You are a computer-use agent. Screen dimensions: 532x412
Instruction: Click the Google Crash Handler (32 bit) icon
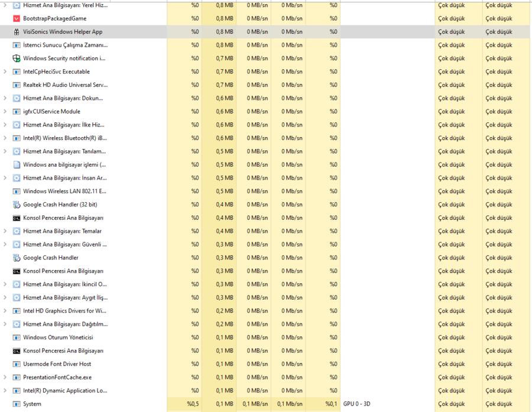[x=17, y=205]
